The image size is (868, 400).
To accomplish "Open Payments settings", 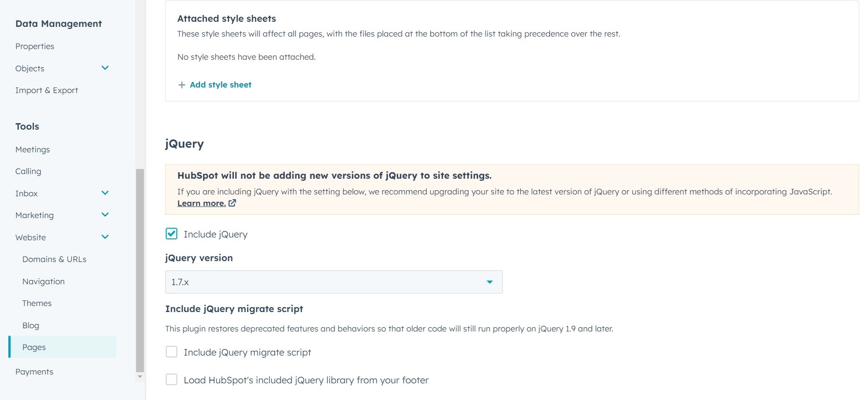I will tap(34, 371).
